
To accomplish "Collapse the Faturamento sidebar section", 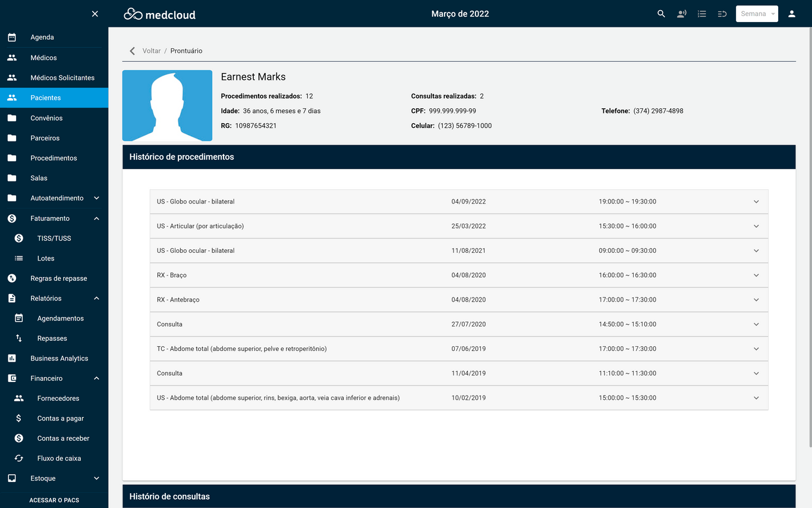I will [96, 218].
